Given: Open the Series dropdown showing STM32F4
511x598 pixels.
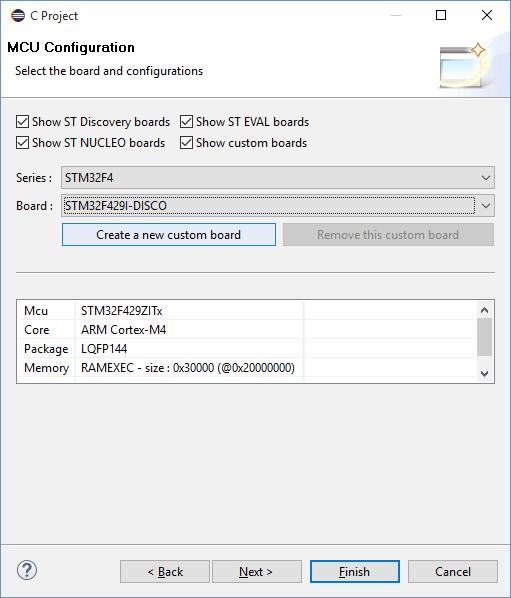Looking at the screenshot, I should click(278, 178).
